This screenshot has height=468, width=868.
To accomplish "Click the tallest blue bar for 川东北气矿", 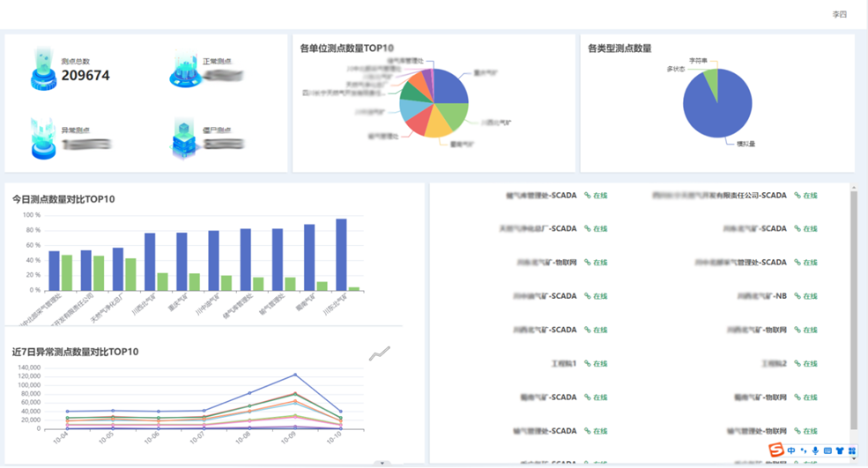I will tap(341, 254).
